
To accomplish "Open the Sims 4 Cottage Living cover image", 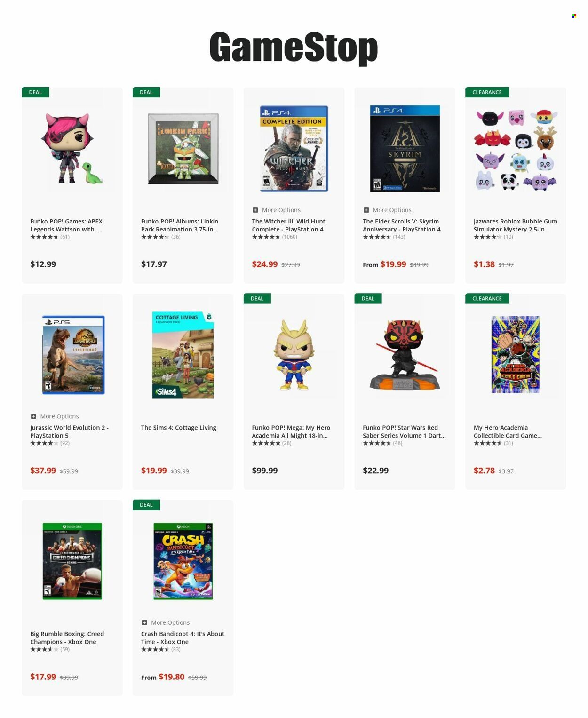I will (183, 355).
